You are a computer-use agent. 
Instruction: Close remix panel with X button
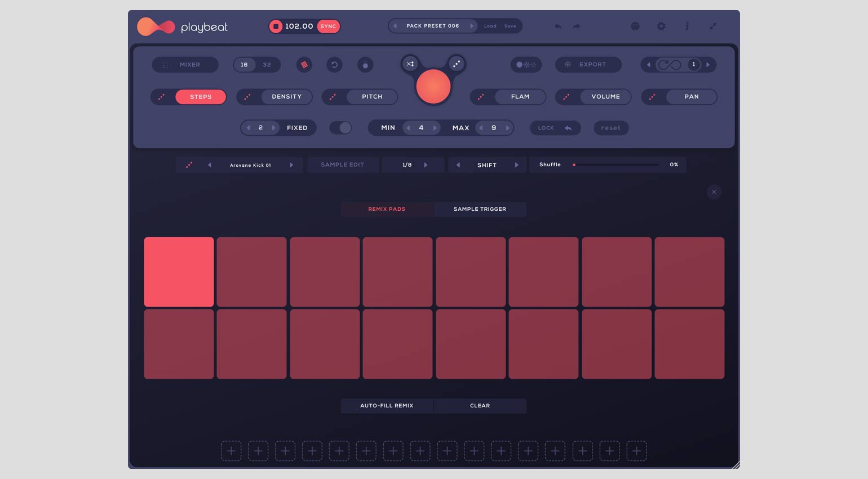(x=714, y=192)
